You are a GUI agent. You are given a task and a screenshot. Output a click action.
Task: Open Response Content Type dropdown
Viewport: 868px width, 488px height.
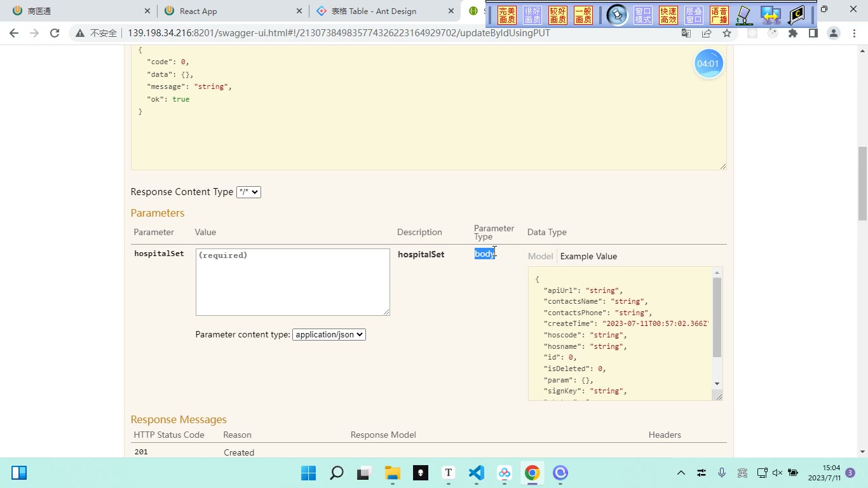248,192
